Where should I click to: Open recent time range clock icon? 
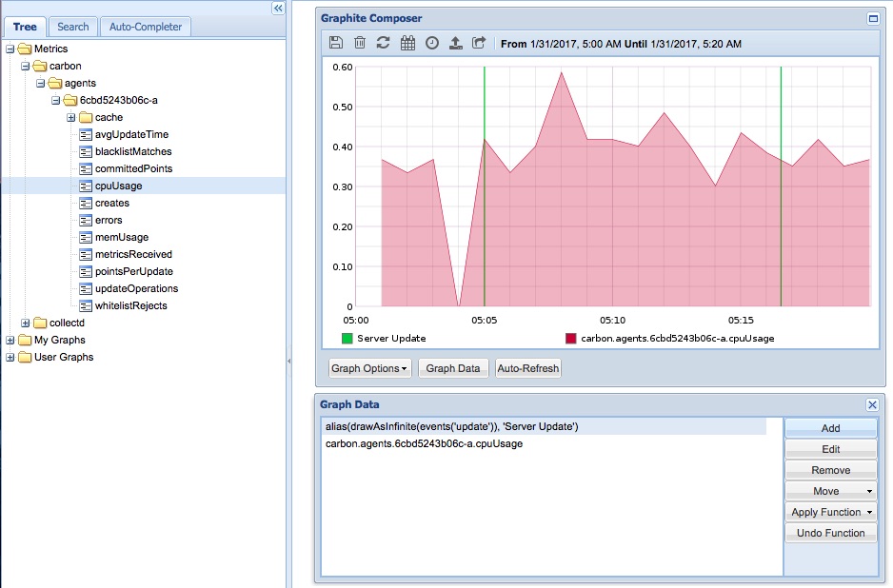(432, 43)
